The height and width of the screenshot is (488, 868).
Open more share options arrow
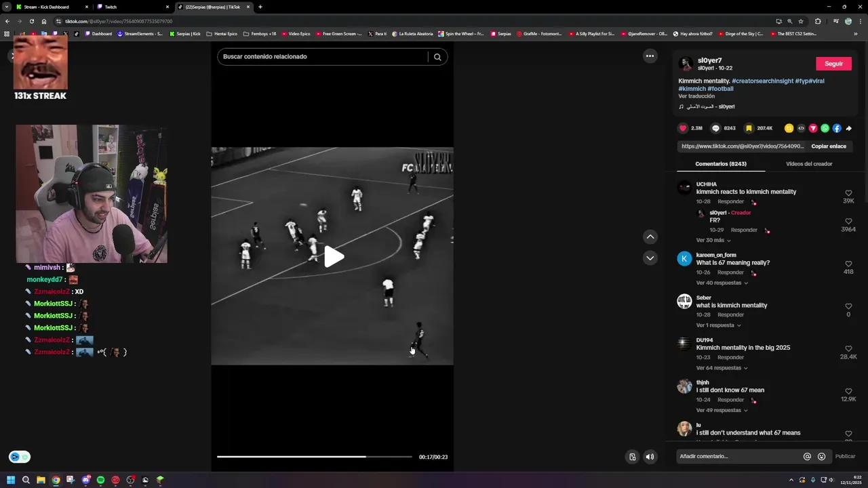[x=848, y=128]
